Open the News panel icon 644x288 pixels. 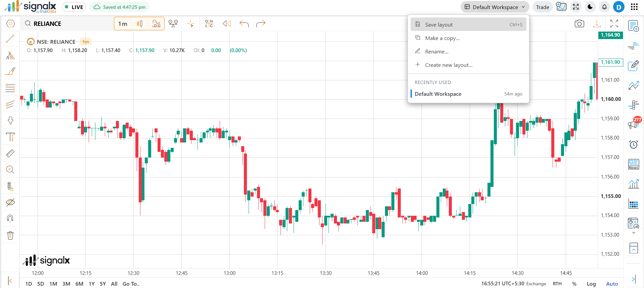634,164
